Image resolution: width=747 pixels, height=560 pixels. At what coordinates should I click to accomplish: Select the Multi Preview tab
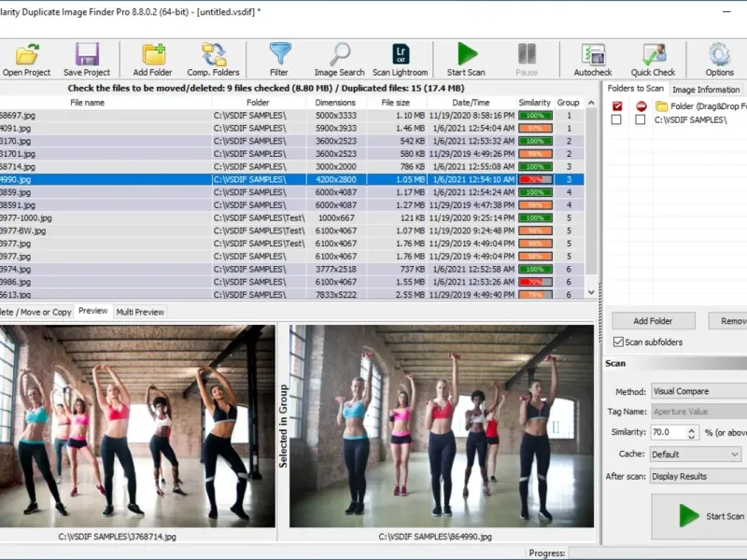140,312
